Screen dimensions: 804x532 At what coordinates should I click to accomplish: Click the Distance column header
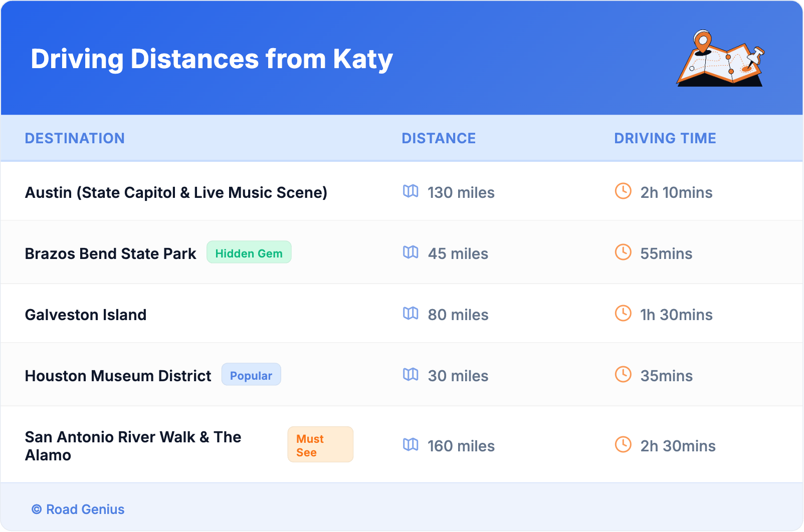point(439,138)
